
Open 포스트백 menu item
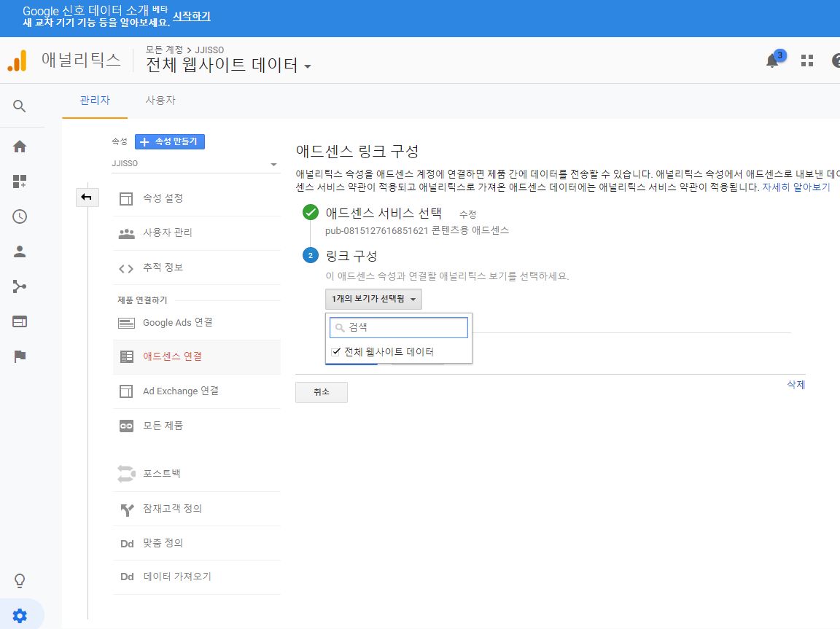[197, 474]
